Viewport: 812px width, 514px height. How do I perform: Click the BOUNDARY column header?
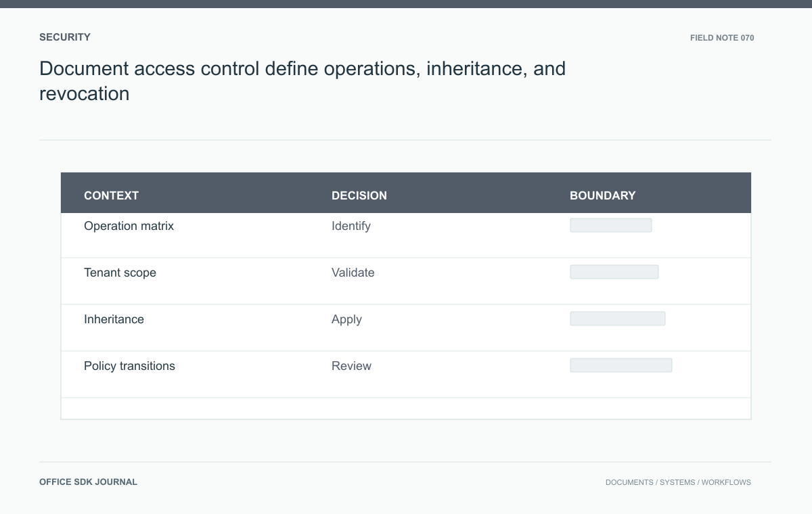click(x=602, y=195)
